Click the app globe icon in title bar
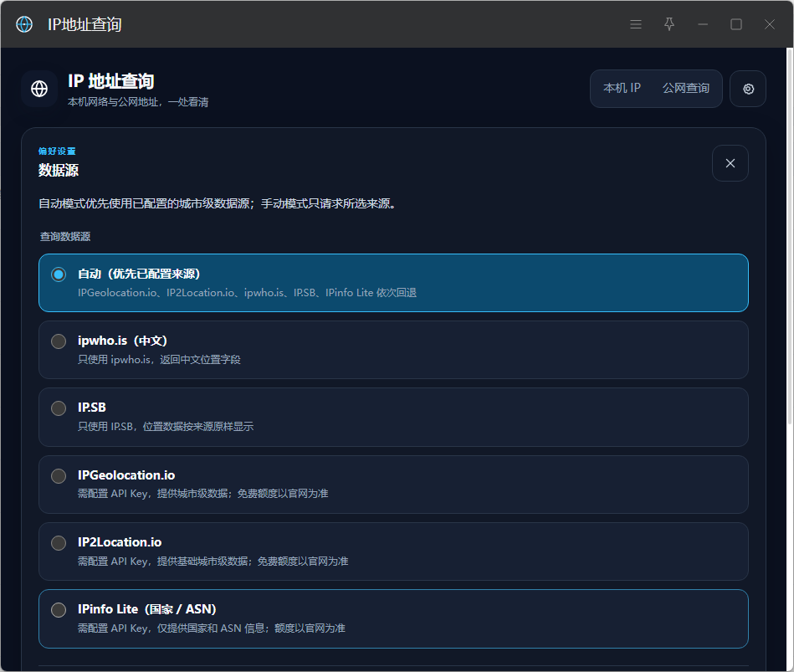Image resolution: width=794 pixels, height=672 pixels. pos(23,24)
